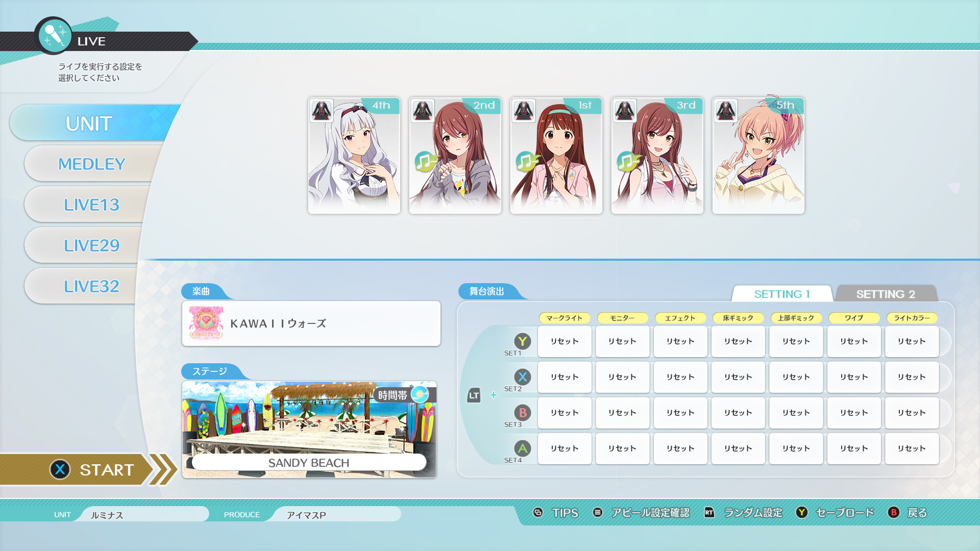Image resolution: width=980 pixels, height=551 pixels.
Task: Click the costume icon on the 5th idol card
Action: (726, 111)
